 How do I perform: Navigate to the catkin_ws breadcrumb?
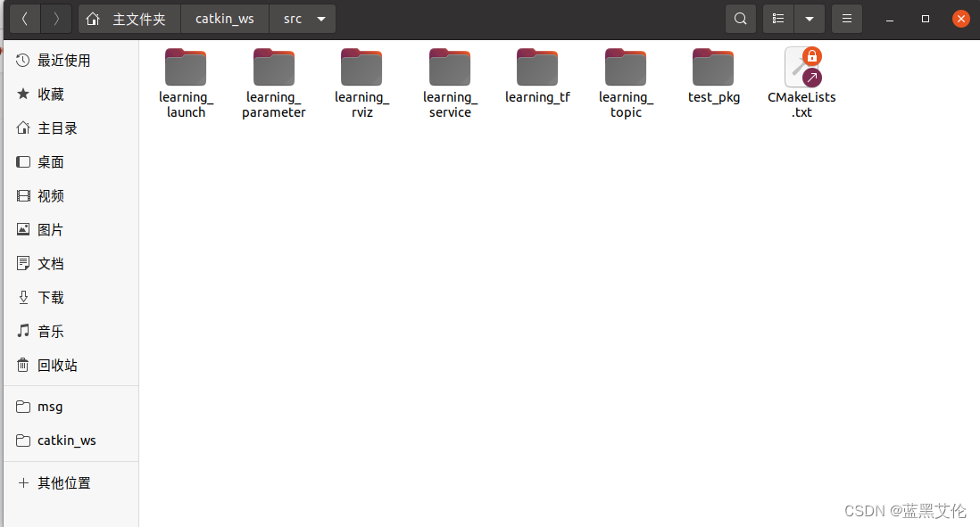point(224,19)
